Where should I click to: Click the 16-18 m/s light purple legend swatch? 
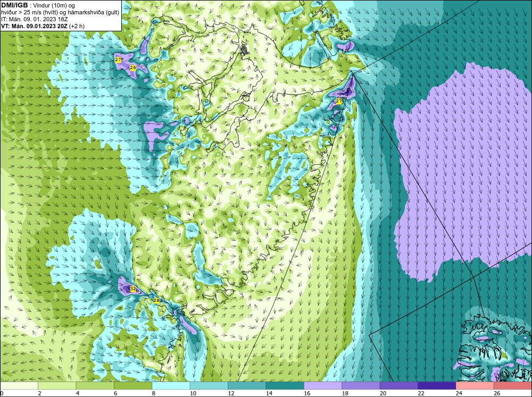(323, 386)
